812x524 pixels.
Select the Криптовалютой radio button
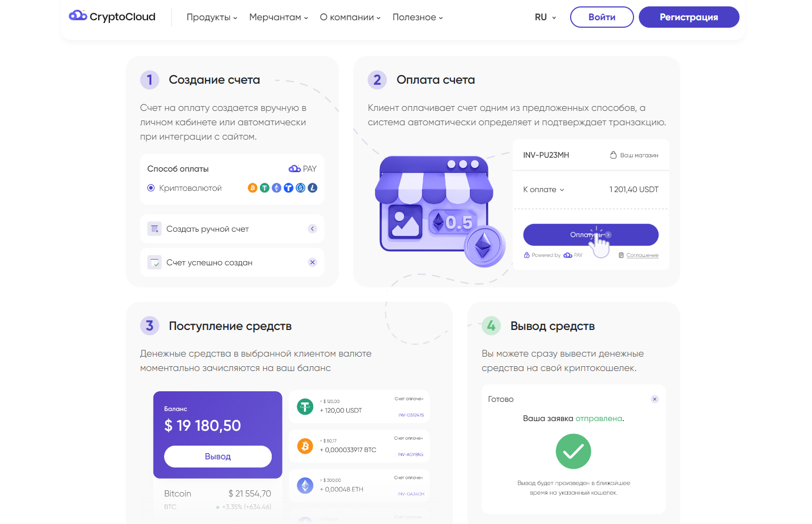[x=151, y=188]
